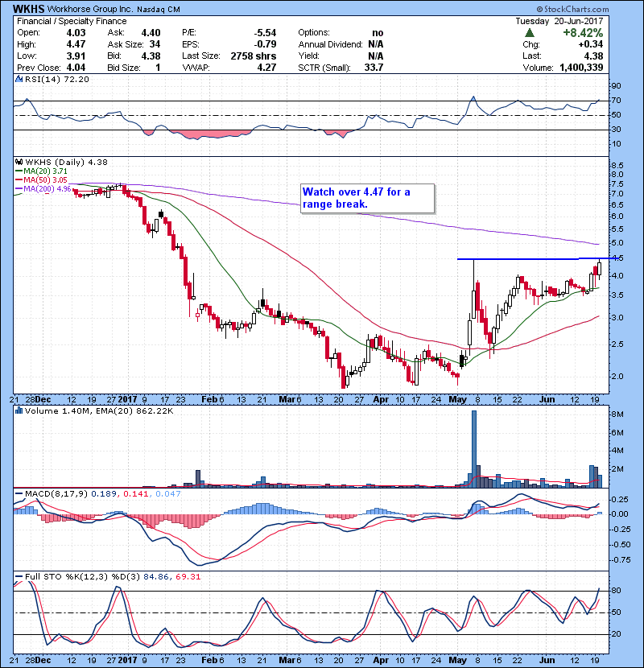Click the green up-triangle price change icon
Image resolution: width=644 pixels, height=668 pixels.
point(530,33)
